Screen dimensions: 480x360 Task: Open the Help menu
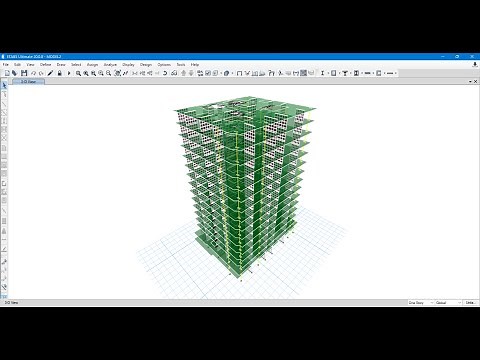click(x=195, y=65)
